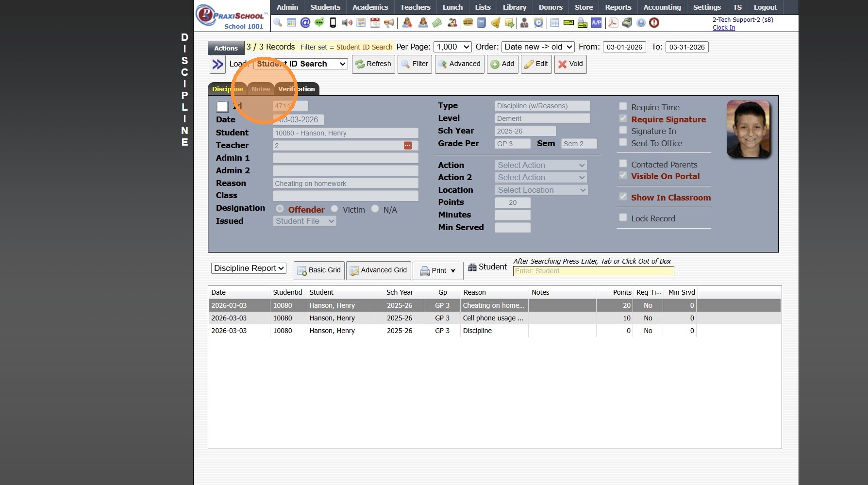
Task: Open the email @ icon
Action: [x=305, y=23]
